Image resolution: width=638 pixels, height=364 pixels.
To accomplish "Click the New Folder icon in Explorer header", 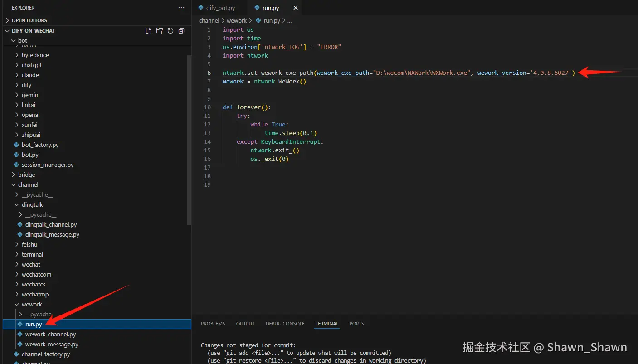I will 160,31.
